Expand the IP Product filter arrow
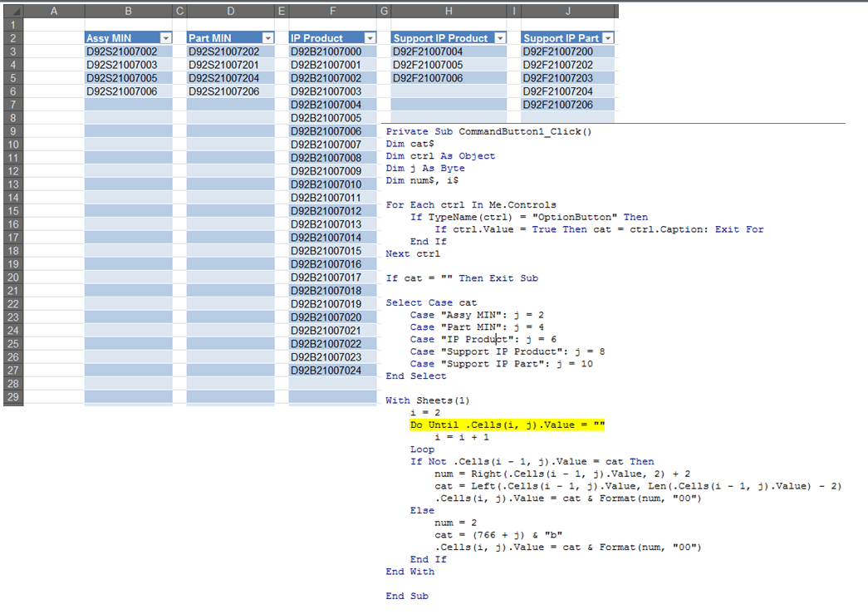 370,38
